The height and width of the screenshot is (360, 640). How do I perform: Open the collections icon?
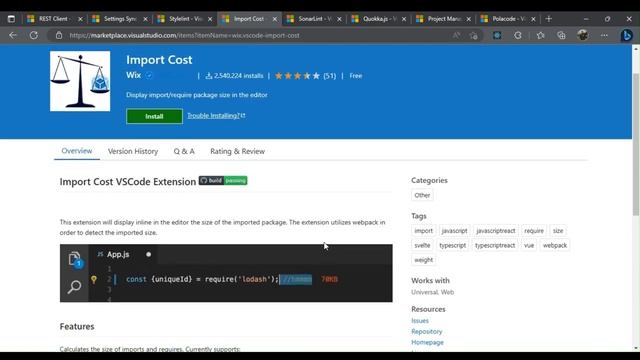[561, 36]
